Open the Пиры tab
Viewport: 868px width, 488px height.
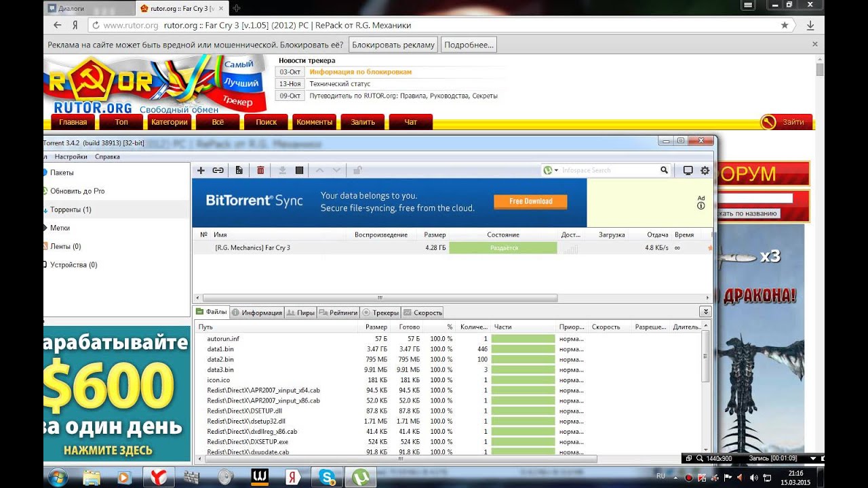[300, 312]
